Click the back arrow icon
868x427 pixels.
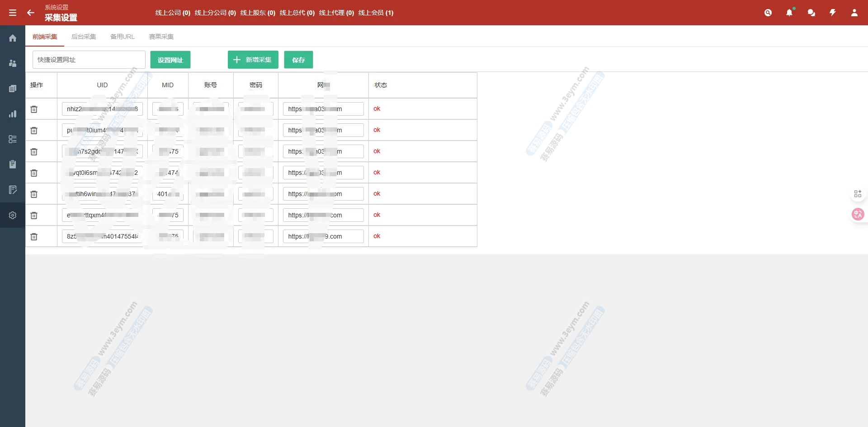point(31,13)
